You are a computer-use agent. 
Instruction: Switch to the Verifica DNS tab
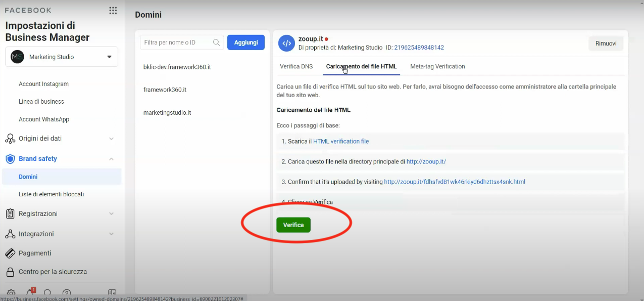pyautogui.click(x=296, y=66)
